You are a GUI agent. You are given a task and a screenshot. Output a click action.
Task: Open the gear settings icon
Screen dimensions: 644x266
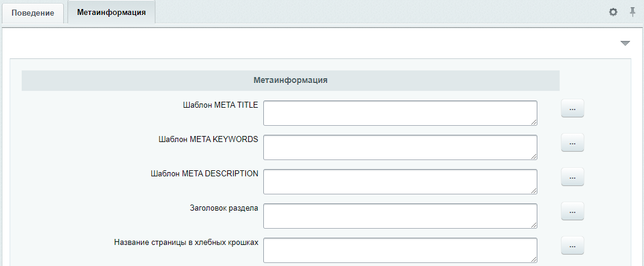click(x=613, y=12)
